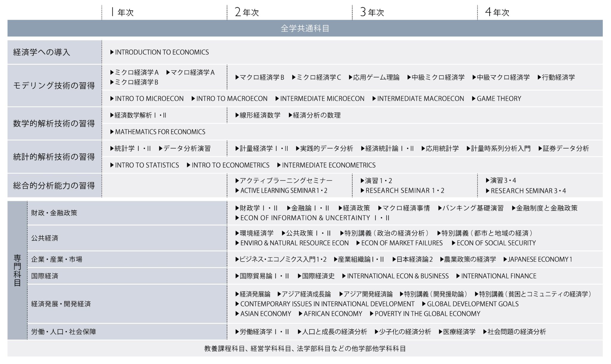Select INTRO TO STATISTICS course

(x=145, y=165)
